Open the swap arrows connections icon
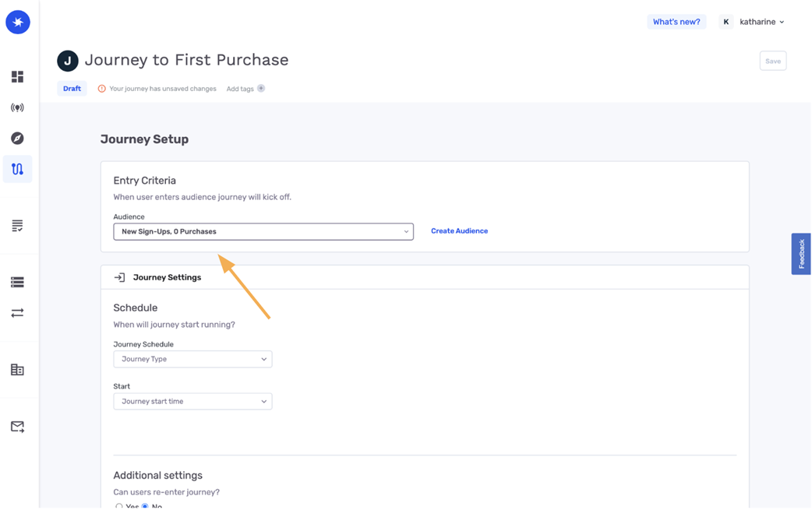The height and width of the screenshot is (510, 812). (x=18, y=313)
